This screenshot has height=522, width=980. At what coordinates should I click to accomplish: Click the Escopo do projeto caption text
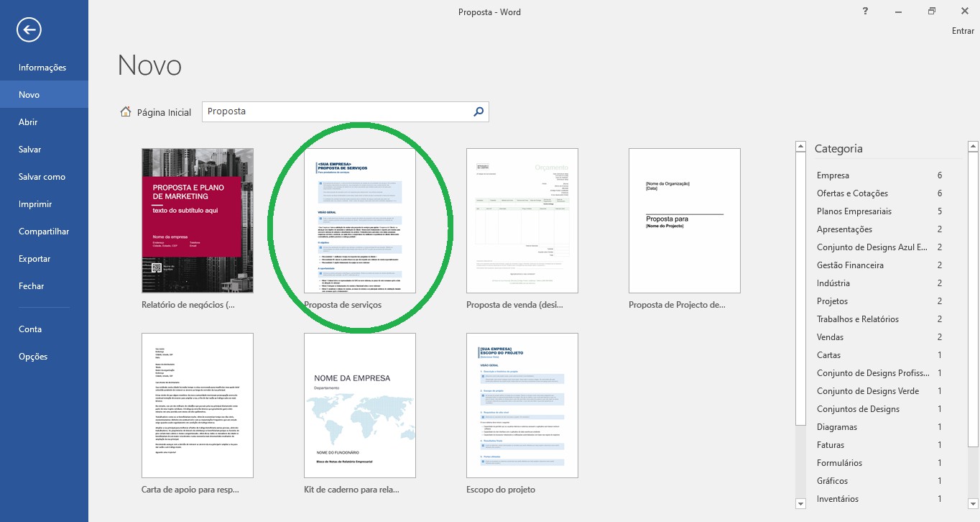501,490
